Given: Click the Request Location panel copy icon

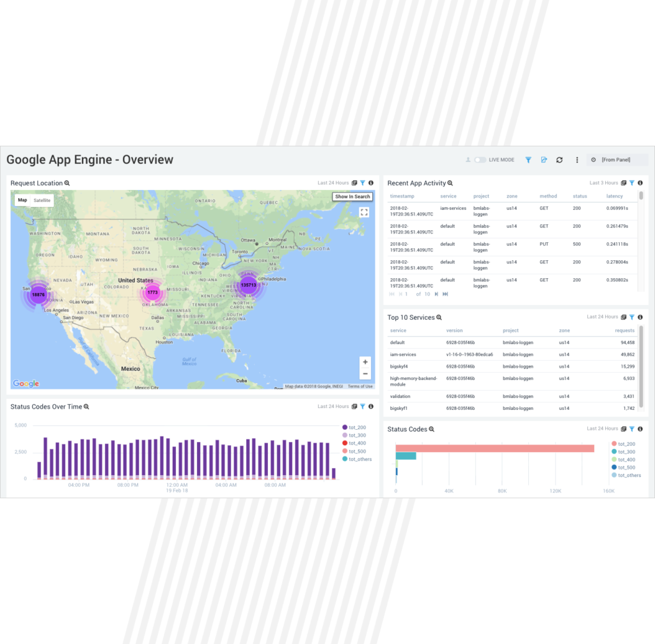Looking at the screenshot, I should 354,183.
